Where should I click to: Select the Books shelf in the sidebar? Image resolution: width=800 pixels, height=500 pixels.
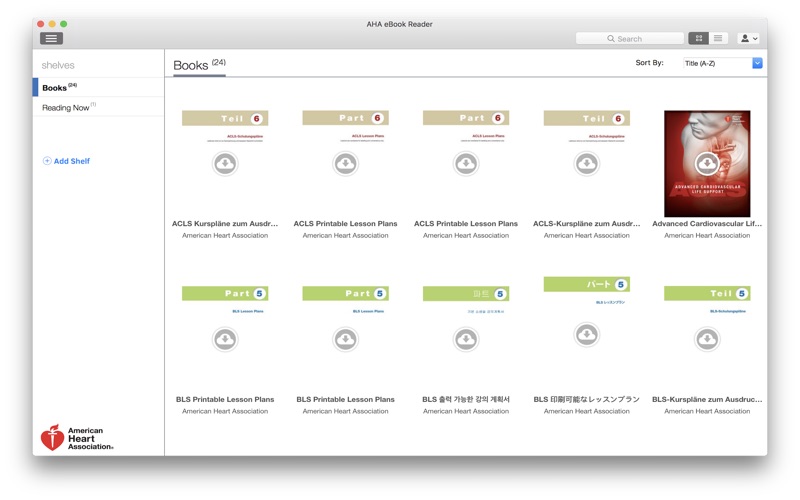pyautogui.click(x=99, y=87)
